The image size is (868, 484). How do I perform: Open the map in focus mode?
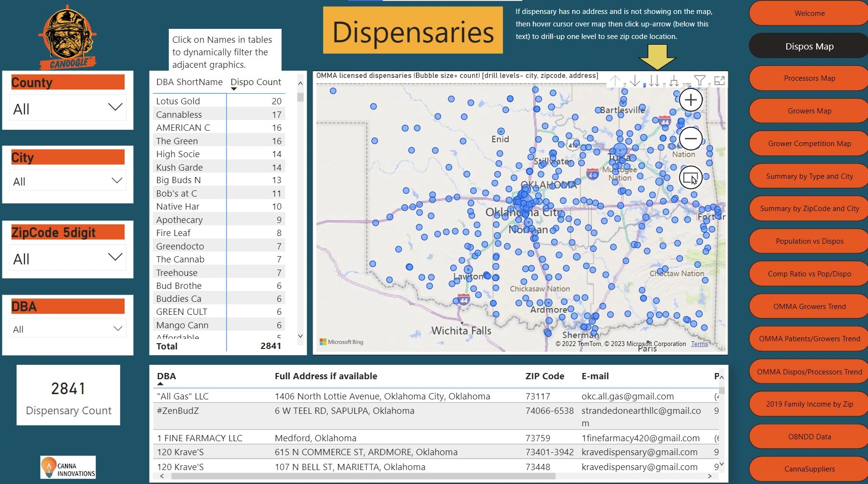(719, 81)
